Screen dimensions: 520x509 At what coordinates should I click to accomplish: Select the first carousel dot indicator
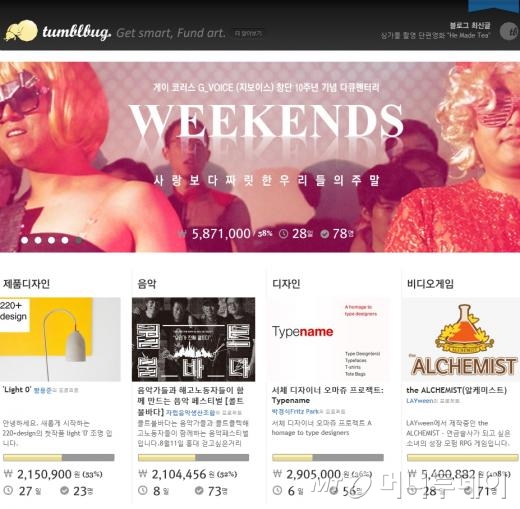25,240
